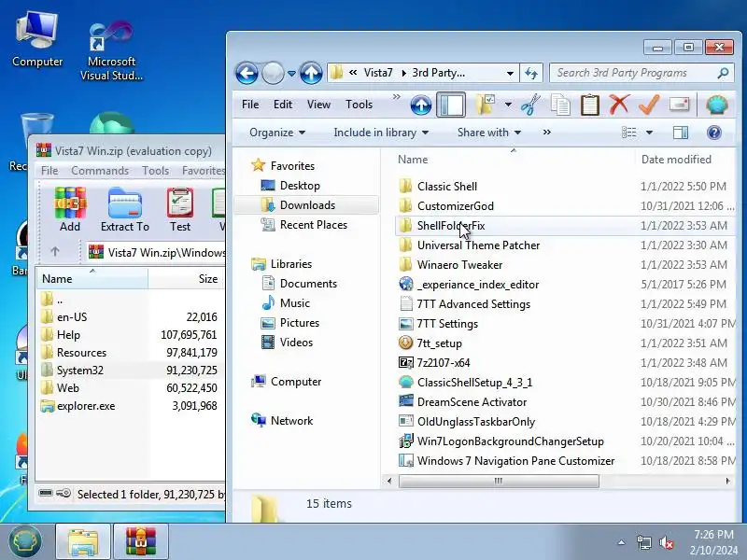Click the WinRAR taskbar button
The image size is (747, 560).
pyautogui.click(x=141, y=541)
